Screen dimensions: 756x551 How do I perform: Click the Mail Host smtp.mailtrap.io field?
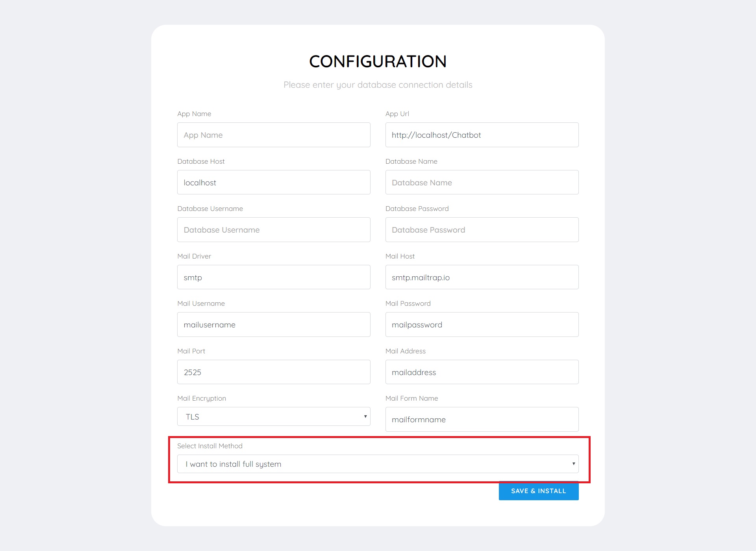coord(482,277)
